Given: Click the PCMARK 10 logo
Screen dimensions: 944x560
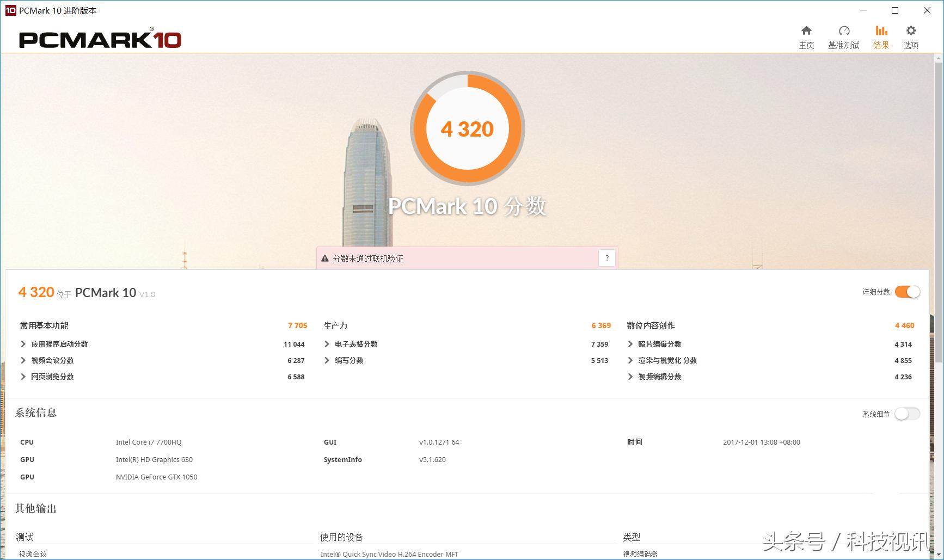Looking at the screenshot, I should [101, 40].
